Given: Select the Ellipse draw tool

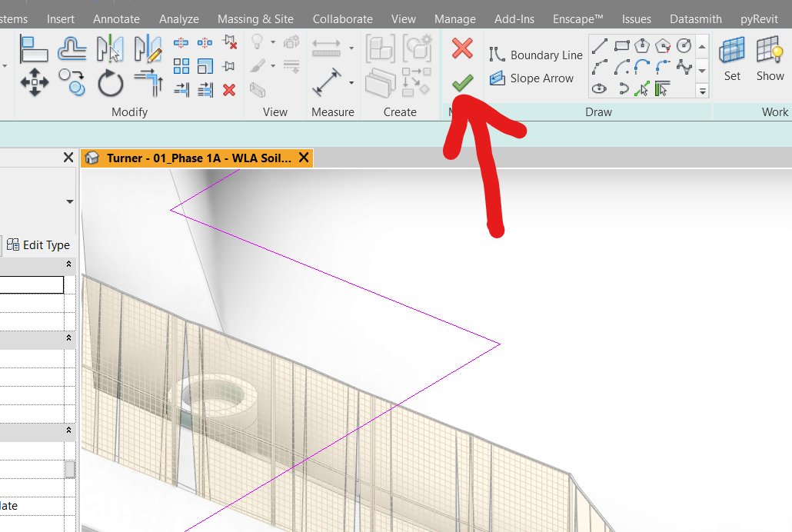Looking at the screenshot, I should click(600, 89).
